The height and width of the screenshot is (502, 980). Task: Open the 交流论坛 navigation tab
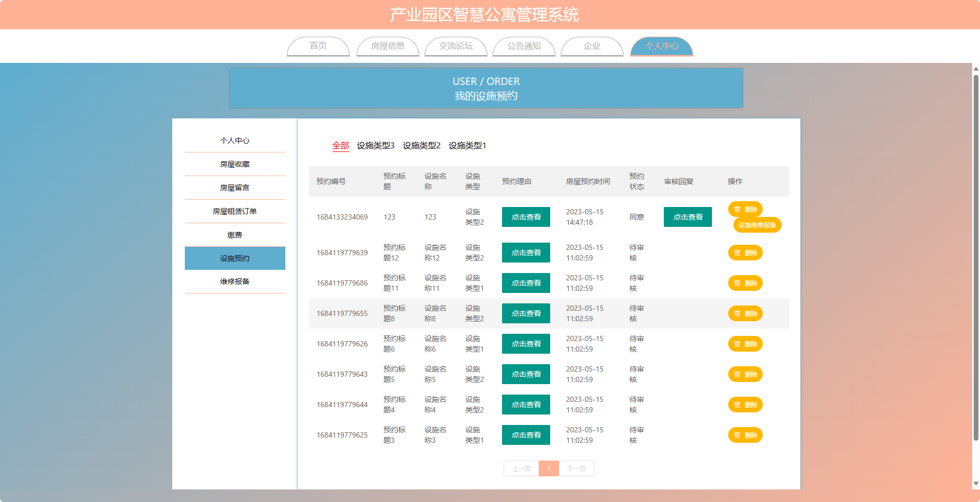pyautogui.click(x=456, y=46)
